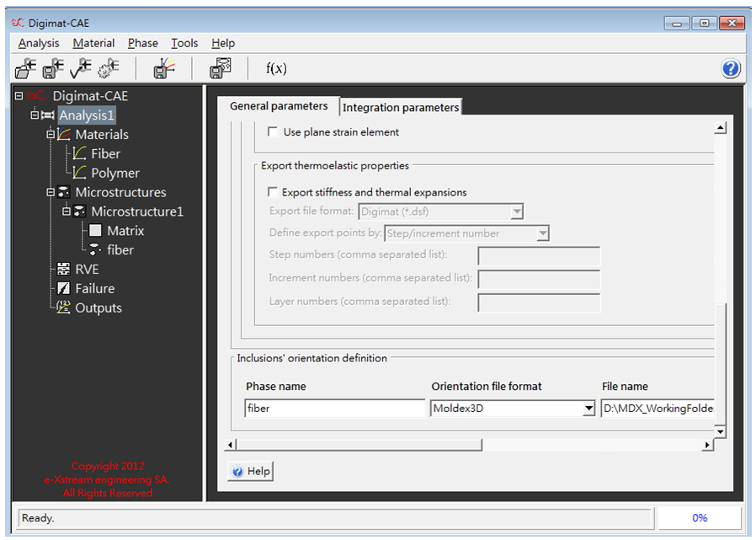The height and width of the screenshot is (540, 756).
Task: Open the Orientation file format dropdown
Action: 588,409
